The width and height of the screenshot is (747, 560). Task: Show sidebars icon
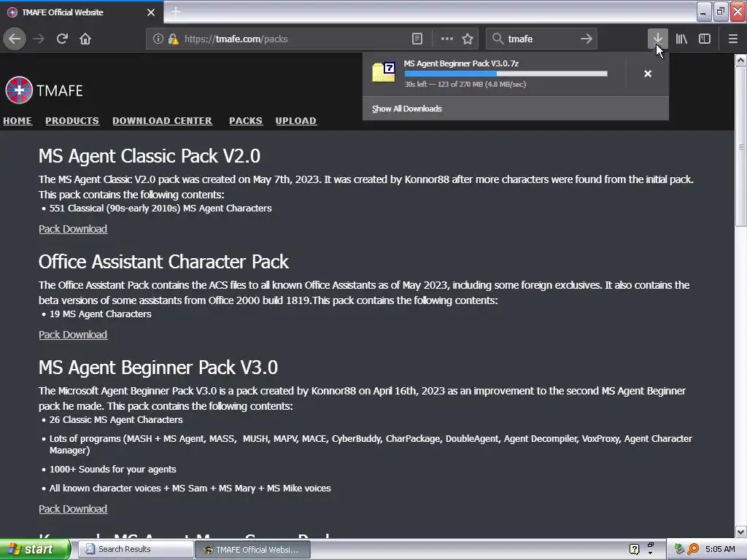[705, 39]
